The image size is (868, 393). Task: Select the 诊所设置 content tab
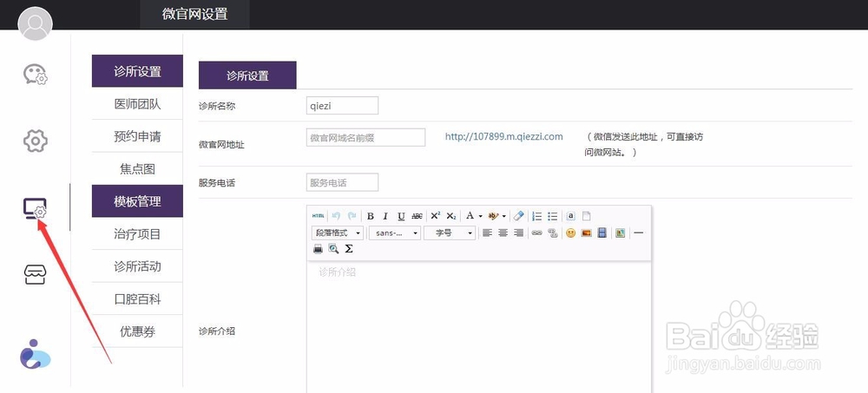pyautogui.click(x=247, y=75)
